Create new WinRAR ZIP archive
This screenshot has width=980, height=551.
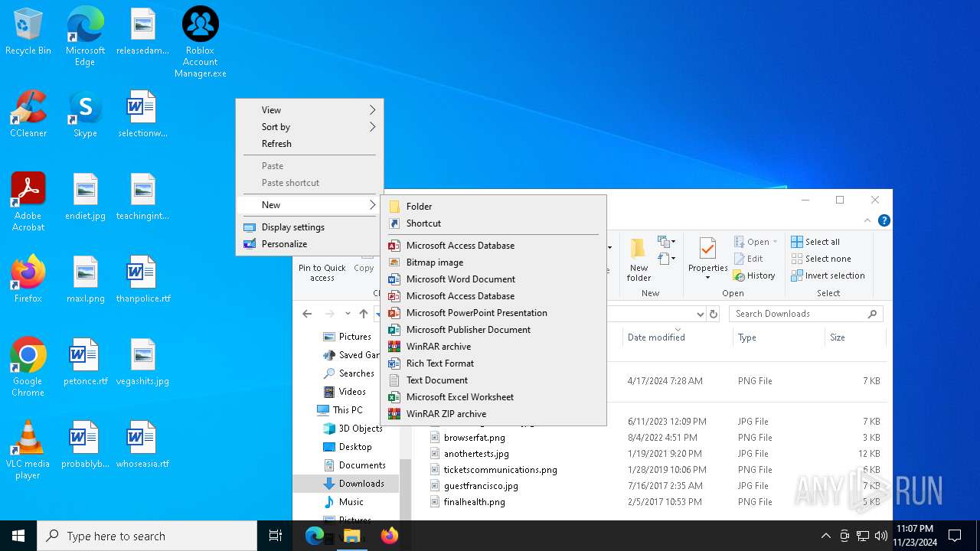[x=494, y=414]
